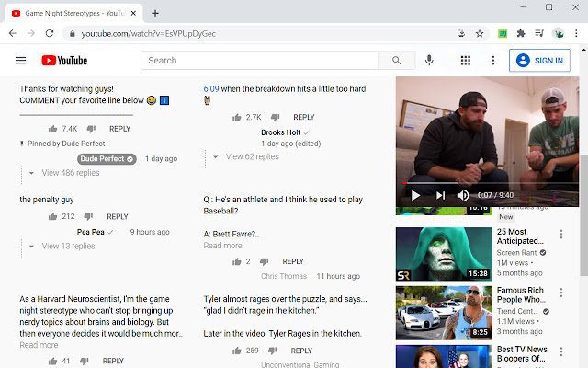Open Chrome three-dot menu
588x368 pixels.
tap(576, 33)
